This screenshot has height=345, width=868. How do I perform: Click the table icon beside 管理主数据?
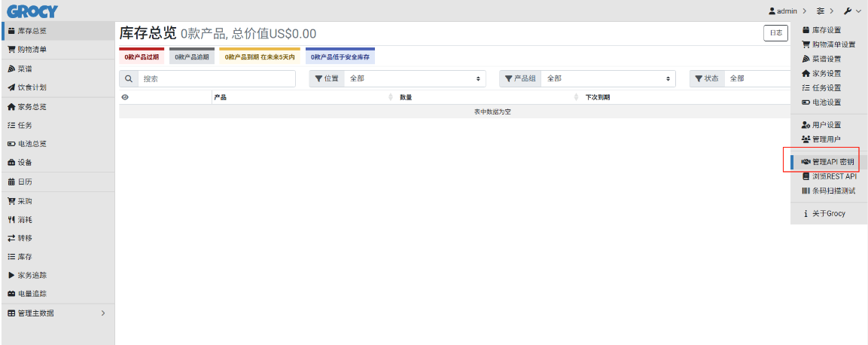(x=11, y=313)
